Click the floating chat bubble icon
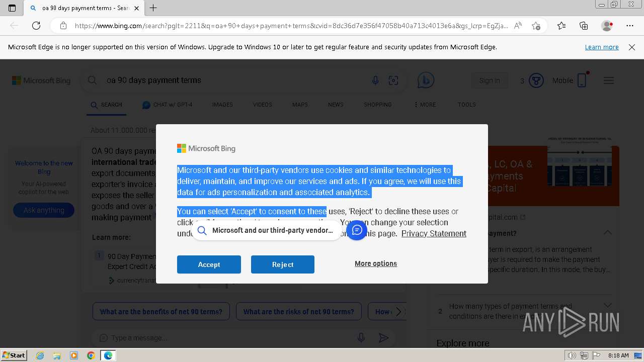 pos(357,230)
